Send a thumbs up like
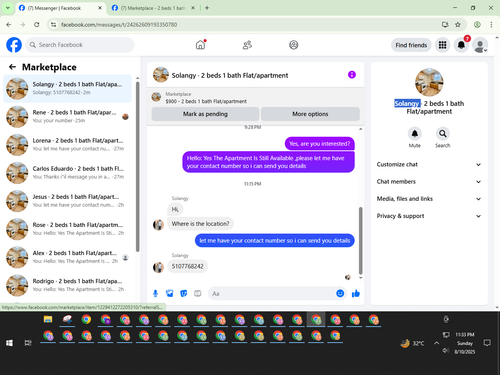This screenshot has height=375, width=500. [356, 293]
